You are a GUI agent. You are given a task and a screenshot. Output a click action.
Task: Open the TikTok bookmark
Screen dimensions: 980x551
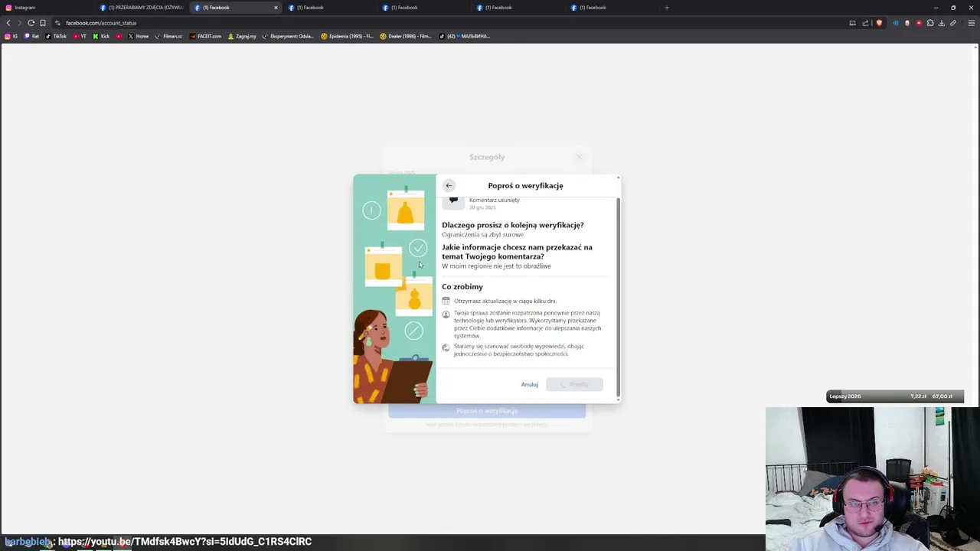point(56,36)
